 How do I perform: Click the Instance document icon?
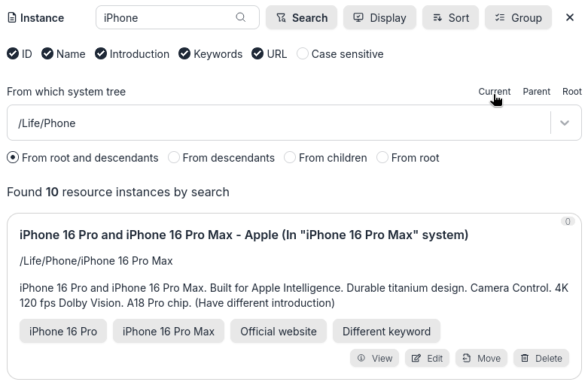[x=11, y=18]
